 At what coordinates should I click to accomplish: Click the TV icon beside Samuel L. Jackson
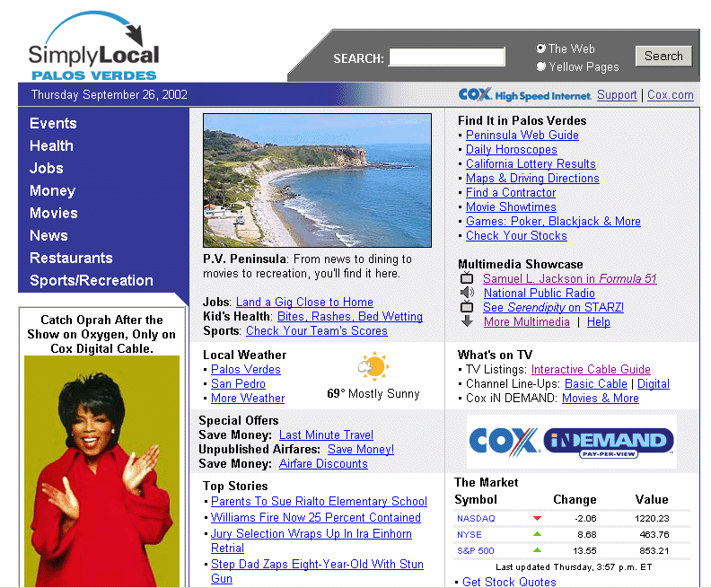(x=467, y=279)
